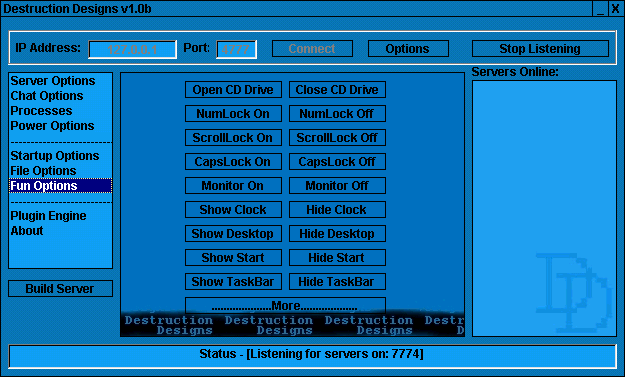Go to the Processes section
Viewport: 625px width, 377px height.
(x=60, y=111)
